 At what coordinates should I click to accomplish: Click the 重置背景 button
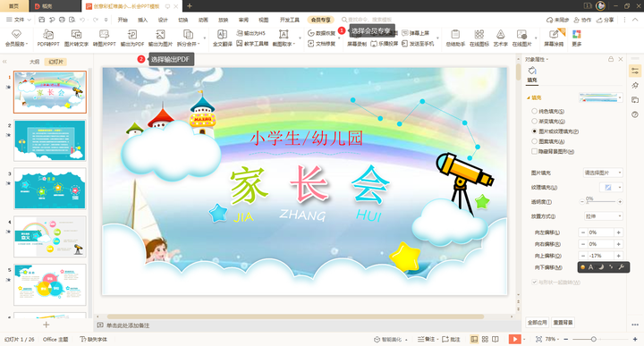563,323
